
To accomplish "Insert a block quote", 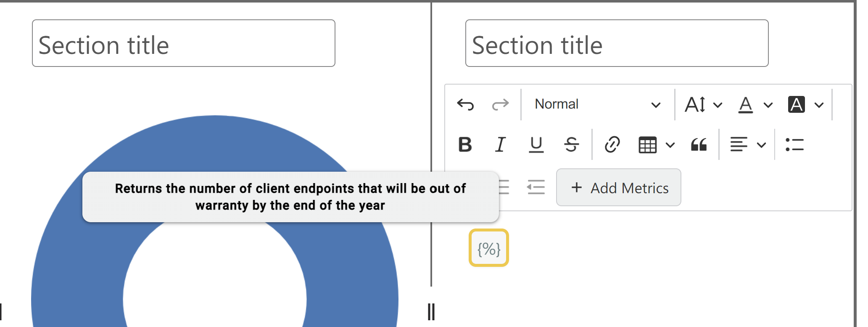I will coord(699,145).
